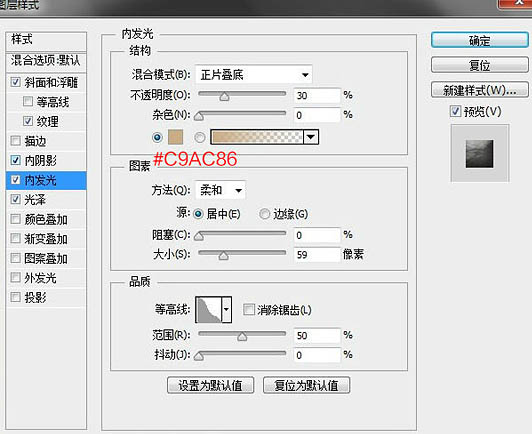
Task: Click the tan inner glow color swatch
Action: coord(175,137)
